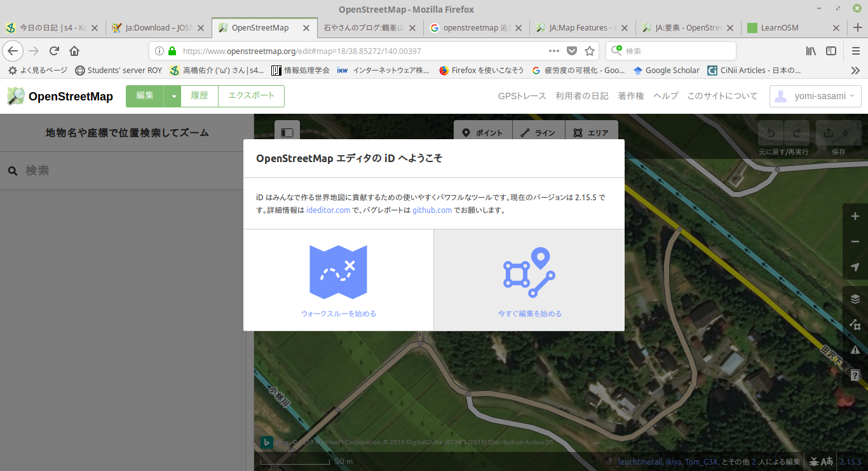The height and width of the screenshot is (471, 868).
Task: Toggle the feature sidebar panel
Action: pyautogui.click(x=287, y=133)
